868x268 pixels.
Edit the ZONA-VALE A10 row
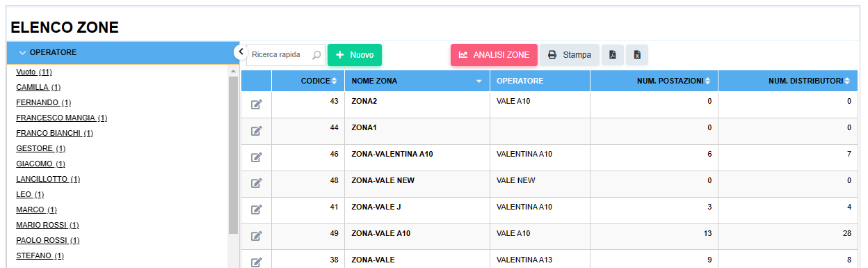pyautogui.click(x=256, y=236)
